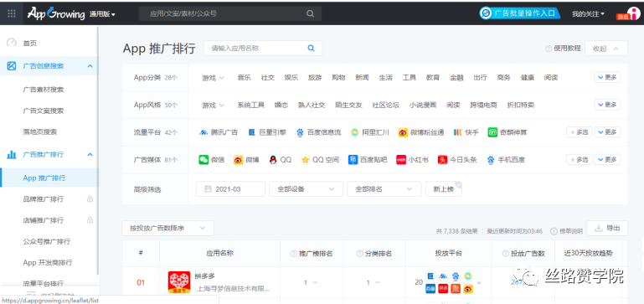This screenshot has height=304, width=644.
Task: Open 落地页搜索 in the sidebar
Action: point(40,131)
